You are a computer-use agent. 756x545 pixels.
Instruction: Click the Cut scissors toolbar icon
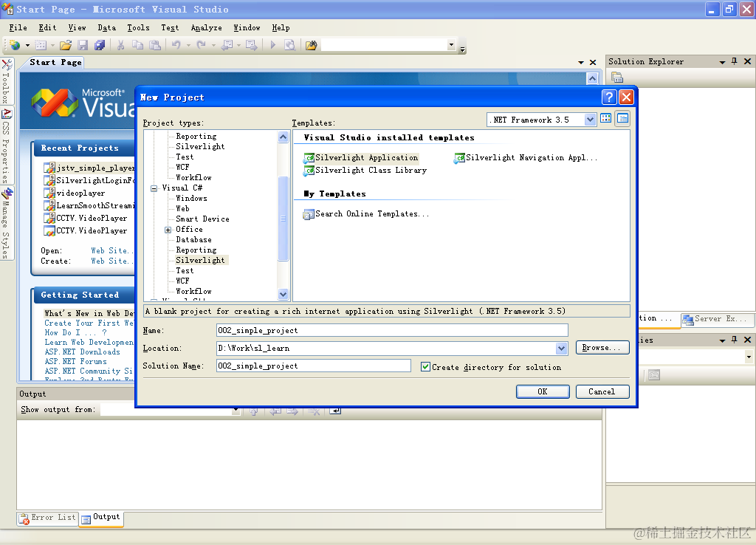click(x=120, y=45)
